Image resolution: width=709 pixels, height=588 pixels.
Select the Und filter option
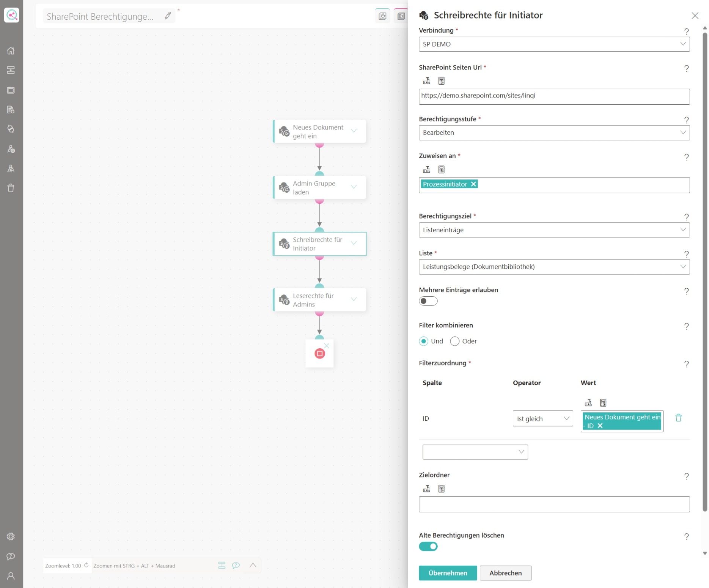coord(424,341)
